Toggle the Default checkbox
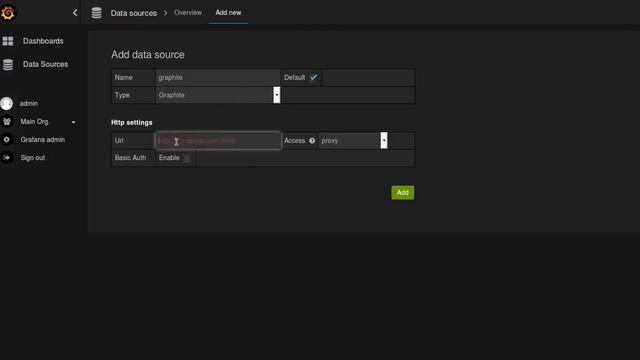This screenshot has width=640, height=360. pos(313,77)
